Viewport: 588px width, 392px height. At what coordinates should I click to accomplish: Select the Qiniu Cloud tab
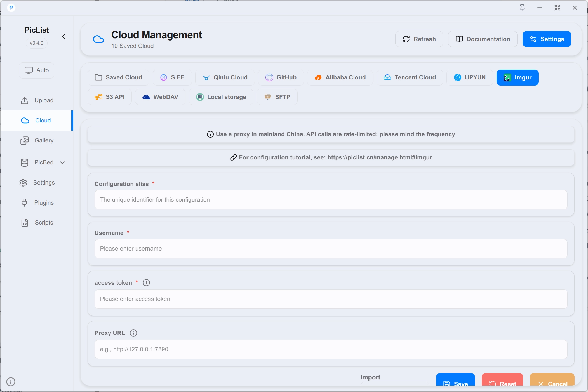225,77
